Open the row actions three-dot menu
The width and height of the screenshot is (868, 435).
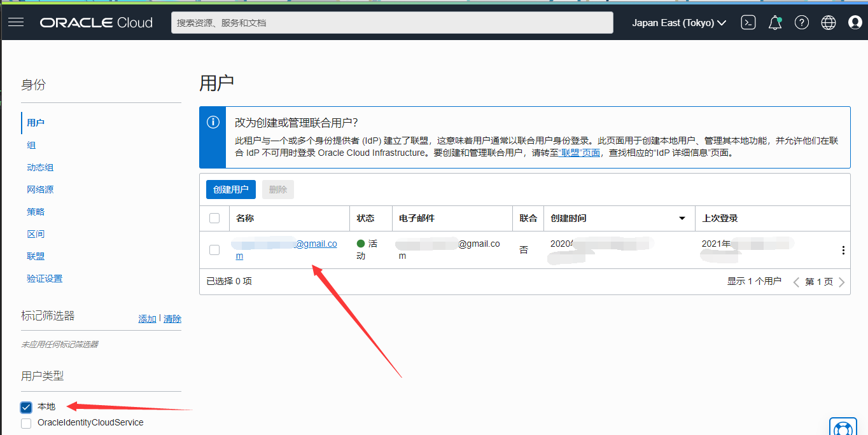[x=843, y=250]
